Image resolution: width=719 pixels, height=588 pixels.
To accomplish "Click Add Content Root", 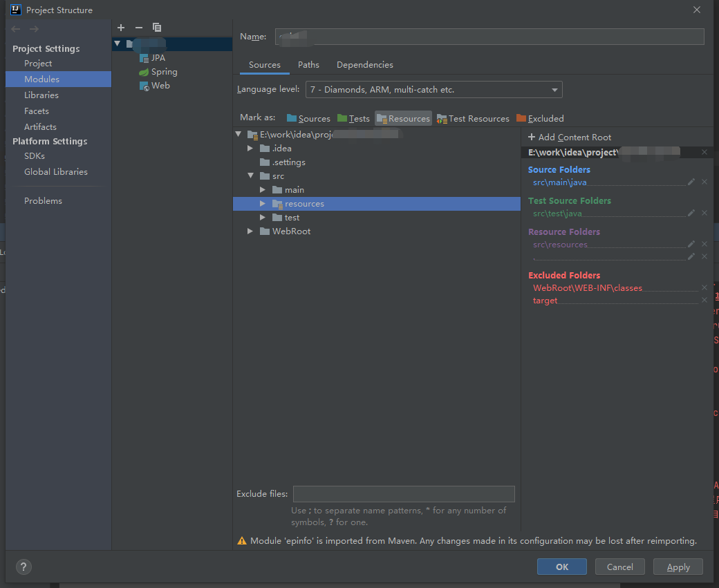I will point(570,137).
